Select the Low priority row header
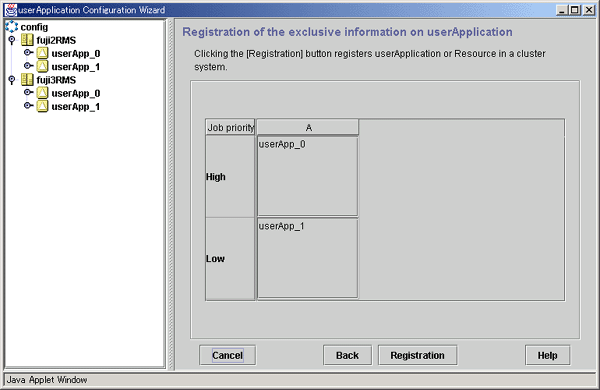The width and height of the screenshot is (600, 390). click(230, 259)
